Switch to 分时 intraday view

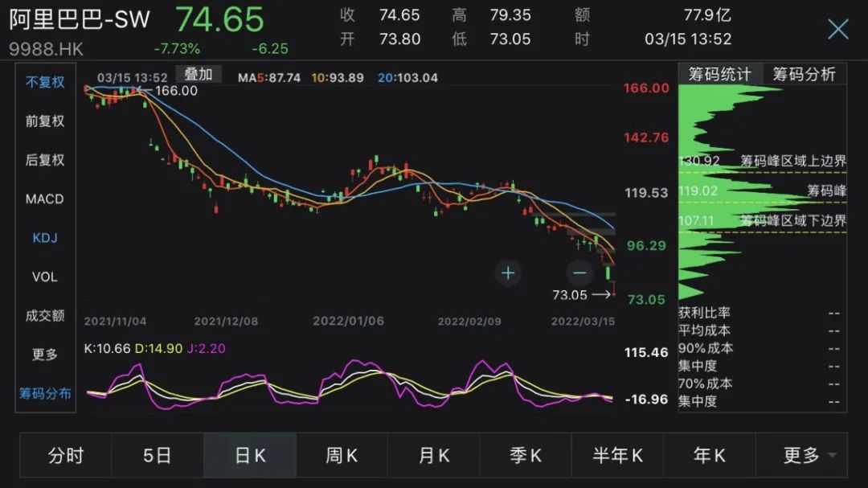65,455
